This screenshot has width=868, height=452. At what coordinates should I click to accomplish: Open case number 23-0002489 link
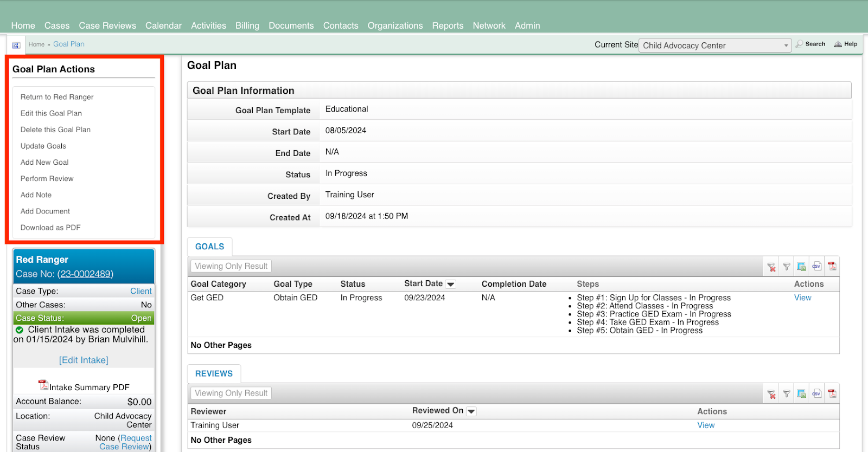pos(85,274)
